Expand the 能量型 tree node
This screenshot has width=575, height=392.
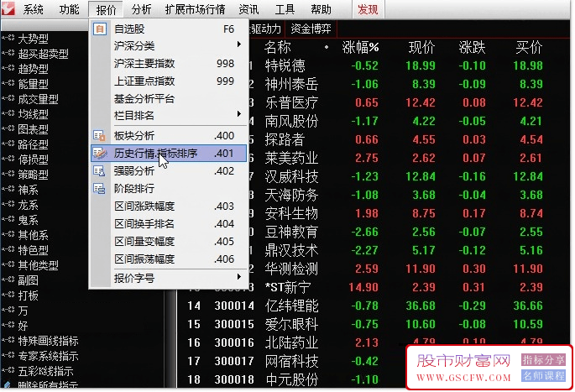pos(8,83)
